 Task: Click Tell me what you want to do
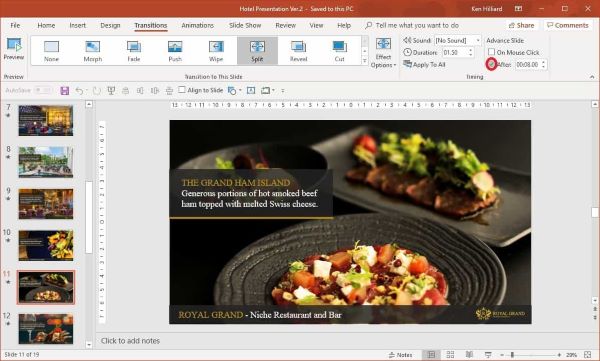pyautogui.click(x=417, y=25)
